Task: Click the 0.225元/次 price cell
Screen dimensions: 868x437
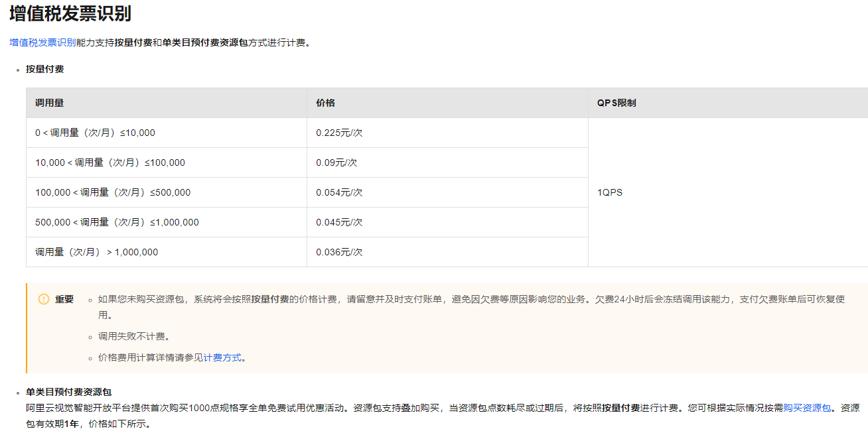Action: 339,133
